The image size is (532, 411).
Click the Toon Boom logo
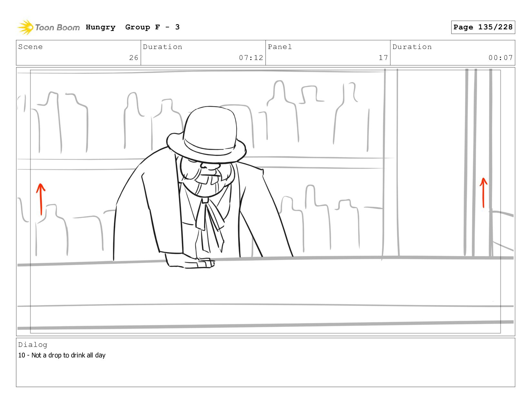(48, 27)
